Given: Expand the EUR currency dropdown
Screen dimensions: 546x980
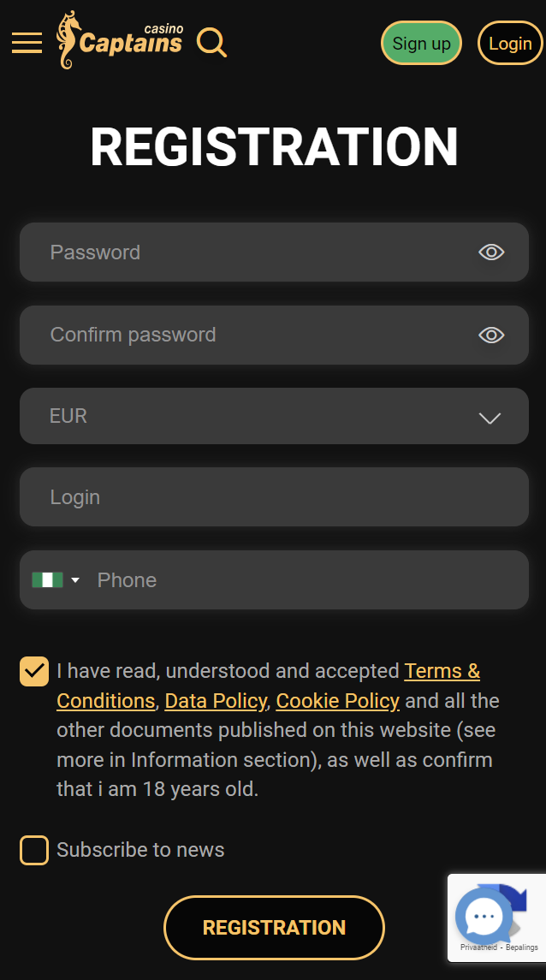Looking at the screenshot, I should pyautogui.click(x=489, y=419).
